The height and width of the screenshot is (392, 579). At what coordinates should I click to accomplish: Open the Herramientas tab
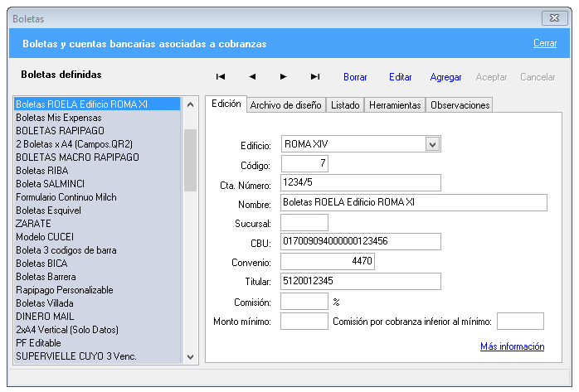pyautogui.click(x=395, y=105)
